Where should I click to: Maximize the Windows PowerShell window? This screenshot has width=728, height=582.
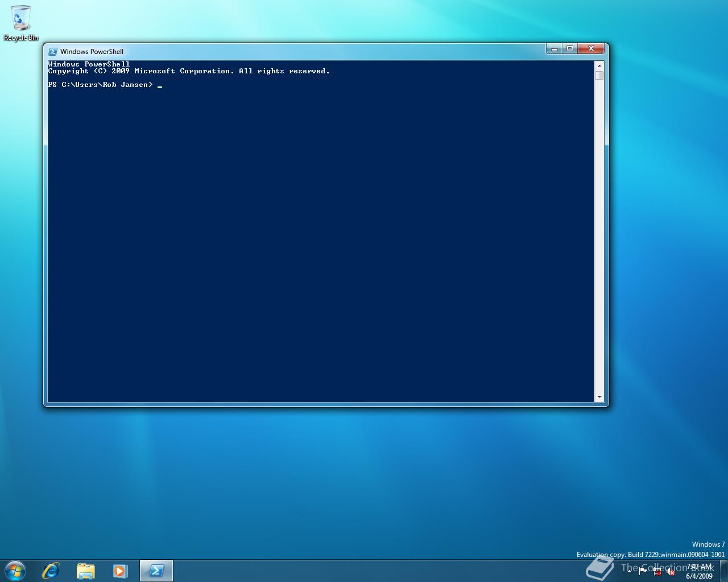coord(570,49)
